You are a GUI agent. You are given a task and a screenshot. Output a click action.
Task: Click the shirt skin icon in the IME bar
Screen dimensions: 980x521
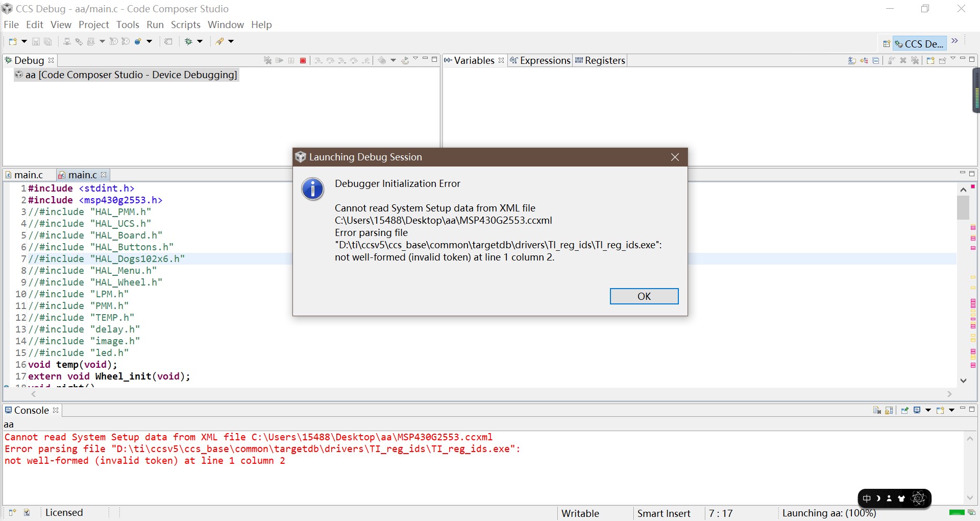(902, 499)
